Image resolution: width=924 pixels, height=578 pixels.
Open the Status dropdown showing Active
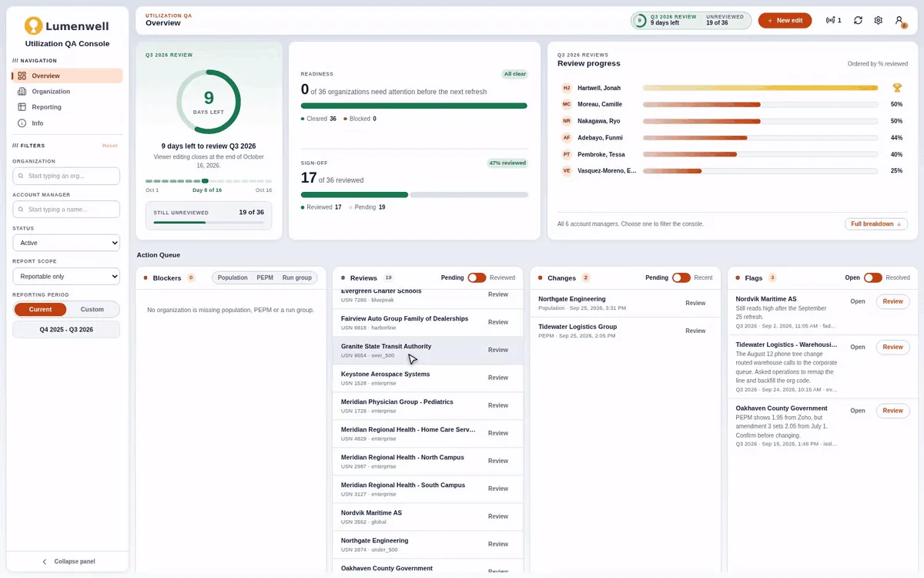coord(66,243)
